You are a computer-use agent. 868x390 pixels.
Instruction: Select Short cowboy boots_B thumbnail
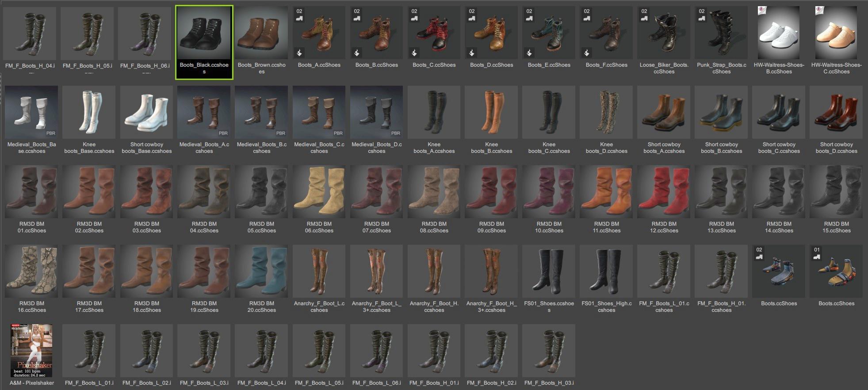pos(721,112)
